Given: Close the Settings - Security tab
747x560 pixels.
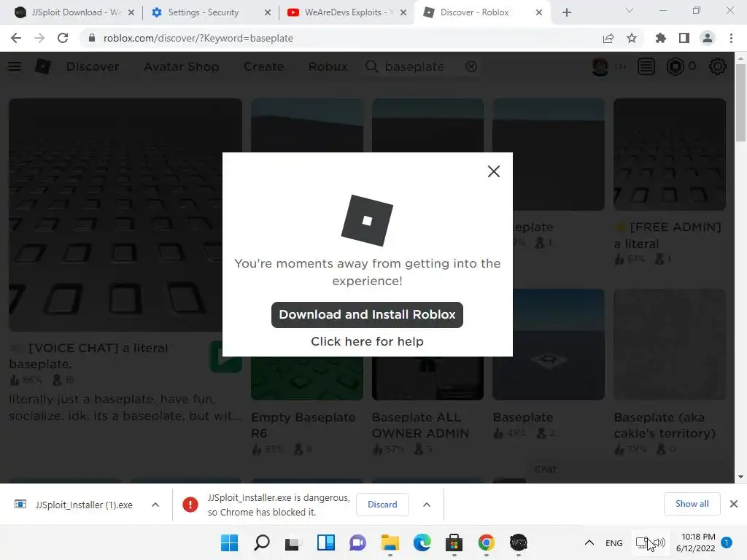Looking at the screenshot, I should click(268, 12).
